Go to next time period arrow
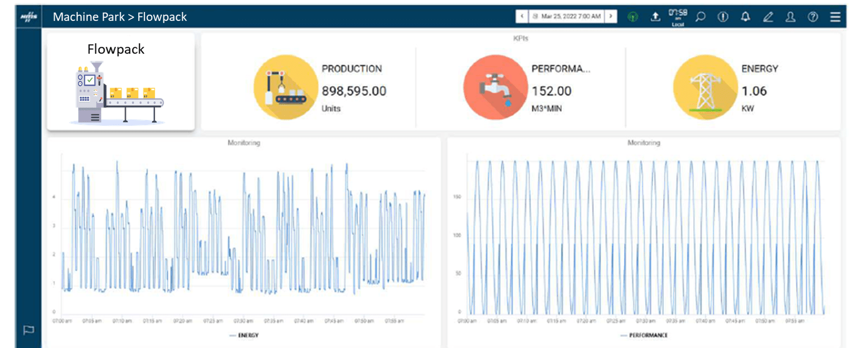Screen dimensions: 868x348 coord(611,16)
